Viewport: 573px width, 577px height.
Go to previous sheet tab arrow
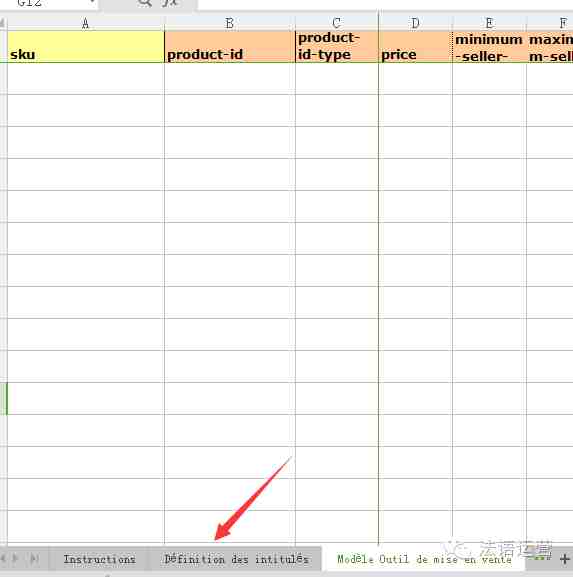(x=3, y=559)
